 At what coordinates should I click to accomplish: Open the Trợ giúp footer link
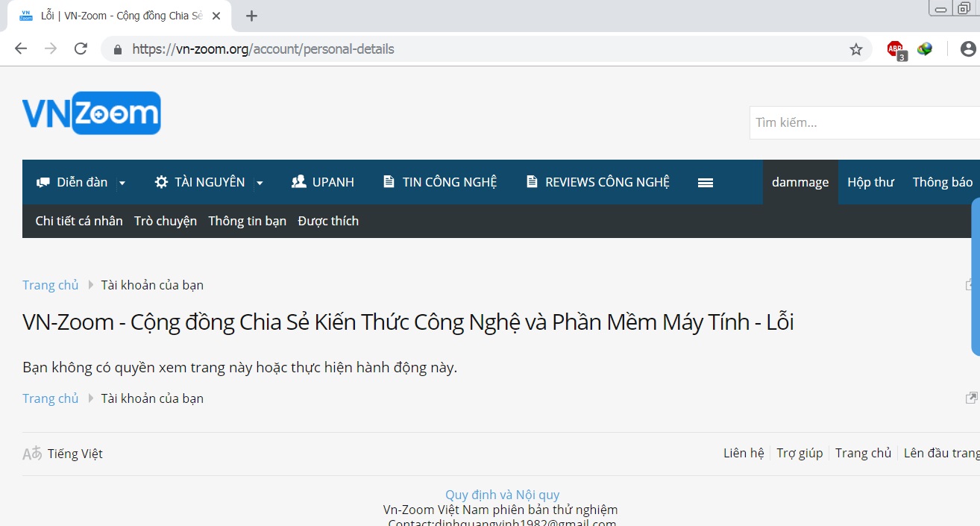click(800, 453)
